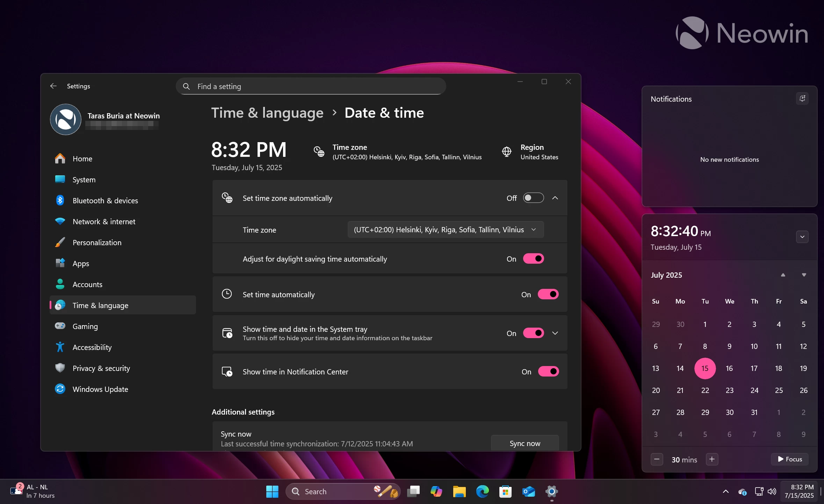Open Microsoft Store from the taskbar

(505, 491)
